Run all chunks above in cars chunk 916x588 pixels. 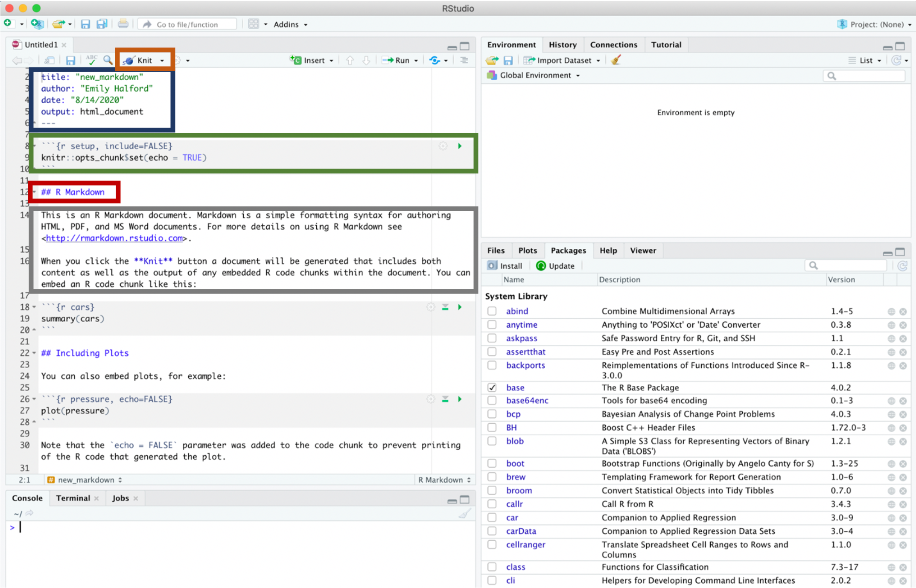pyautogui.click(x=445, y=307)
